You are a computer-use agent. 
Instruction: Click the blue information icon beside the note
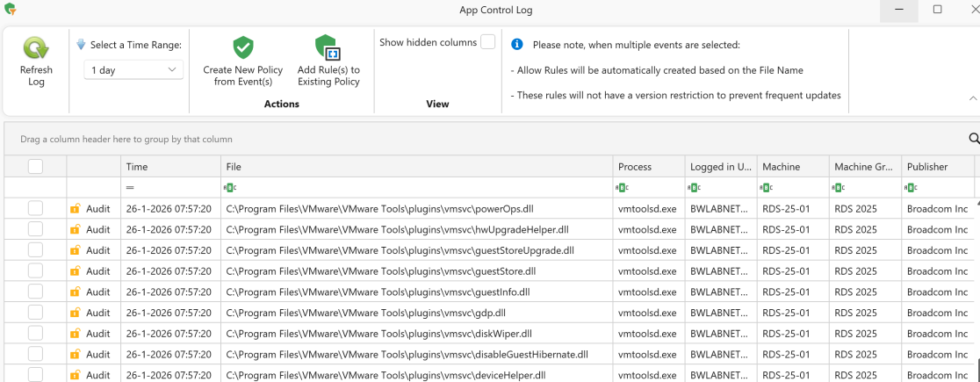click(x=517, y=45)
